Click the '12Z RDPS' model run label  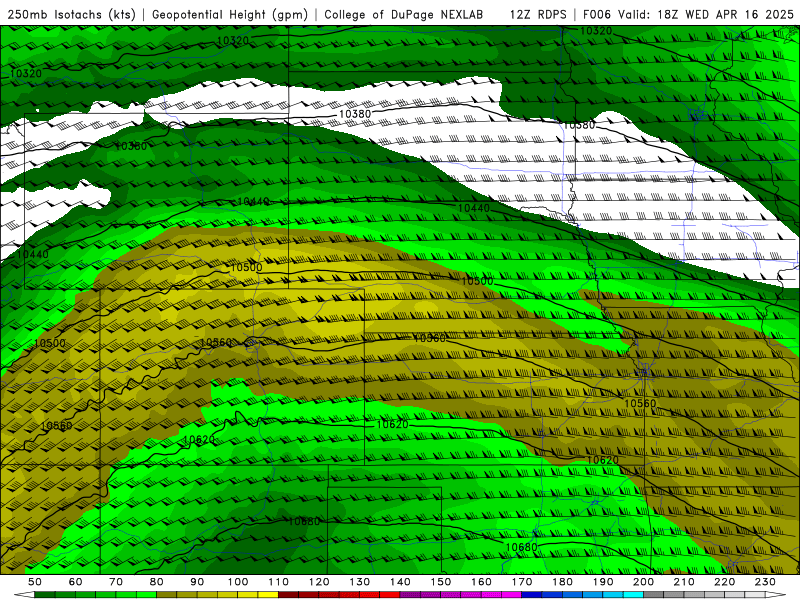(538, 14)
